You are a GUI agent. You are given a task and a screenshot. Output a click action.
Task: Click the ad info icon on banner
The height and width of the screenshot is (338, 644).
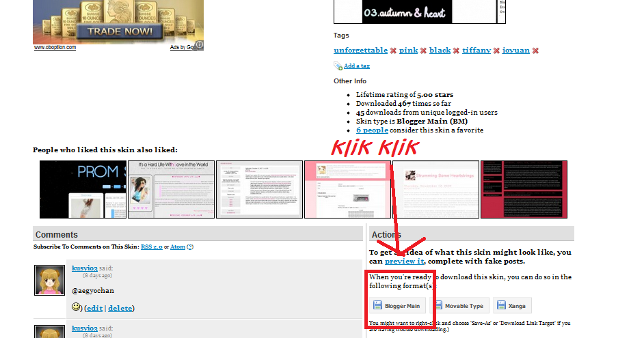click(199, 44)
